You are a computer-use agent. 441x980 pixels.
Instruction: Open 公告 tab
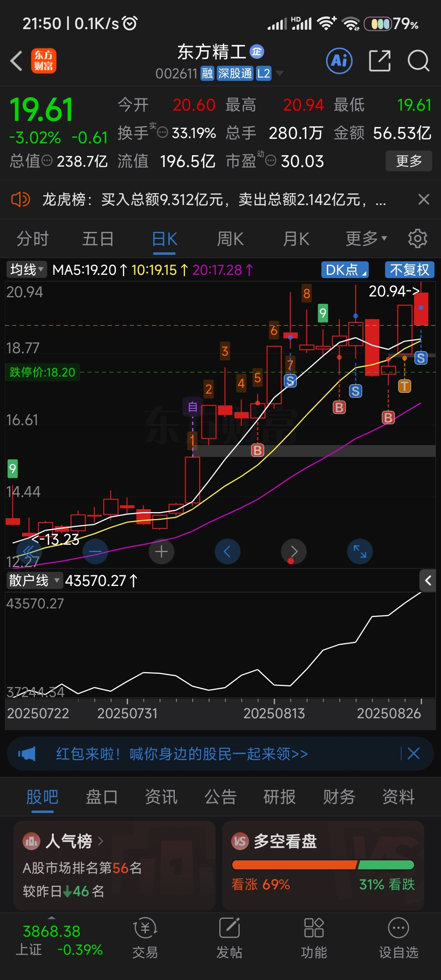[x=220, y=797]
